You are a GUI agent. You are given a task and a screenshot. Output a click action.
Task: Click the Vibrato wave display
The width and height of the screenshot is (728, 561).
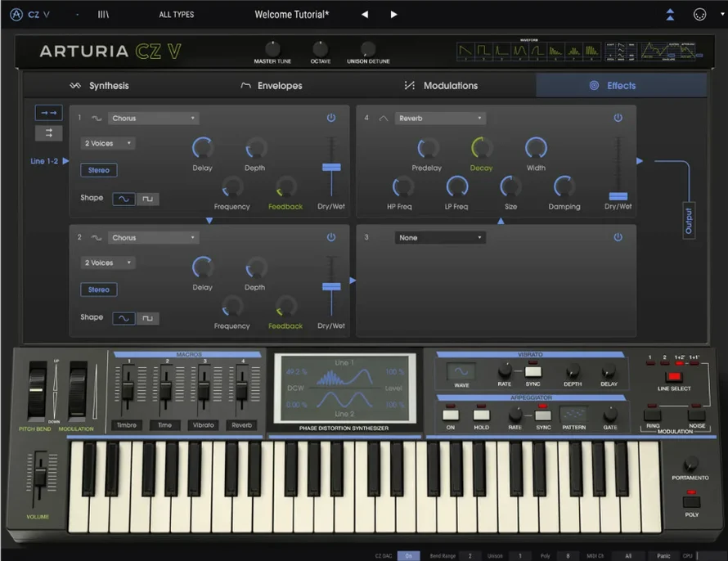pos(461,371)
